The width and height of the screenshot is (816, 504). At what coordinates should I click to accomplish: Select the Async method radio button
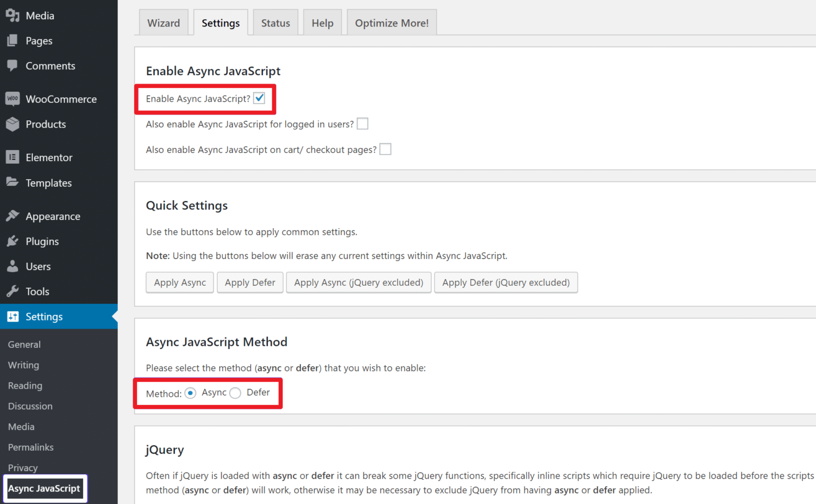click(190, 393)
